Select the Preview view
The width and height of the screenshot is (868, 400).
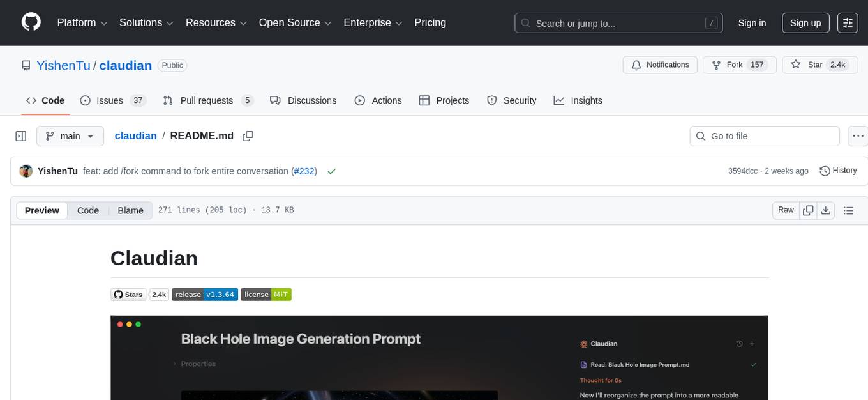coord(42,210)
